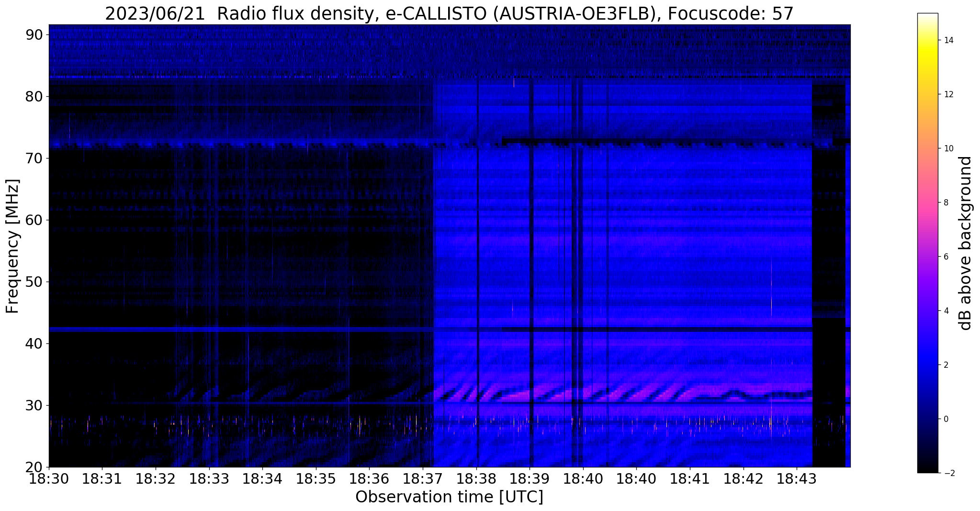Click the 18:30 time tick label
The width and height of the screenshot is (980, 511).
(49, 478)
